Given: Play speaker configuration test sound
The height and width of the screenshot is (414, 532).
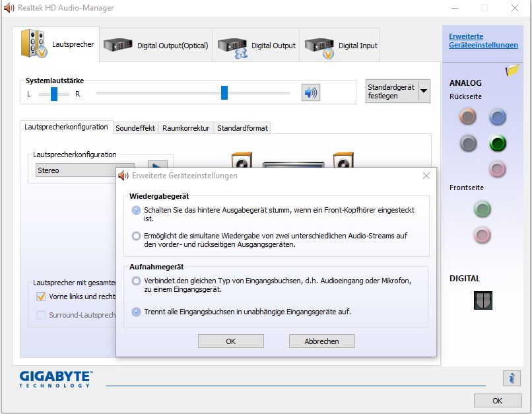Looking at the screenshot, I should 158,164.
